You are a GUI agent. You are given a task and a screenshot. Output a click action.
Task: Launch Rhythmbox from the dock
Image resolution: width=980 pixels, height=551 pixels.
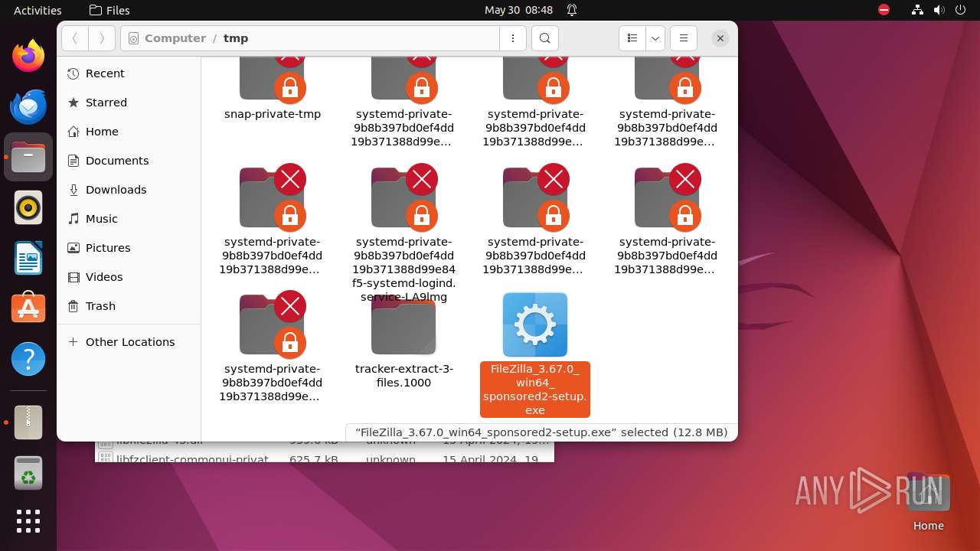click(28, 207)
